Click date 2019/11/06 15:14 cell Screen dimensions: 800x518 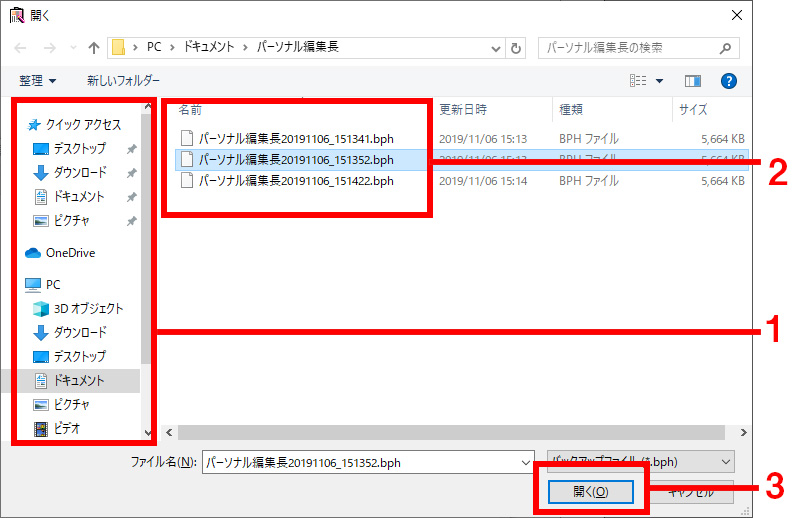pyautogui.click(x=483, y=181)
